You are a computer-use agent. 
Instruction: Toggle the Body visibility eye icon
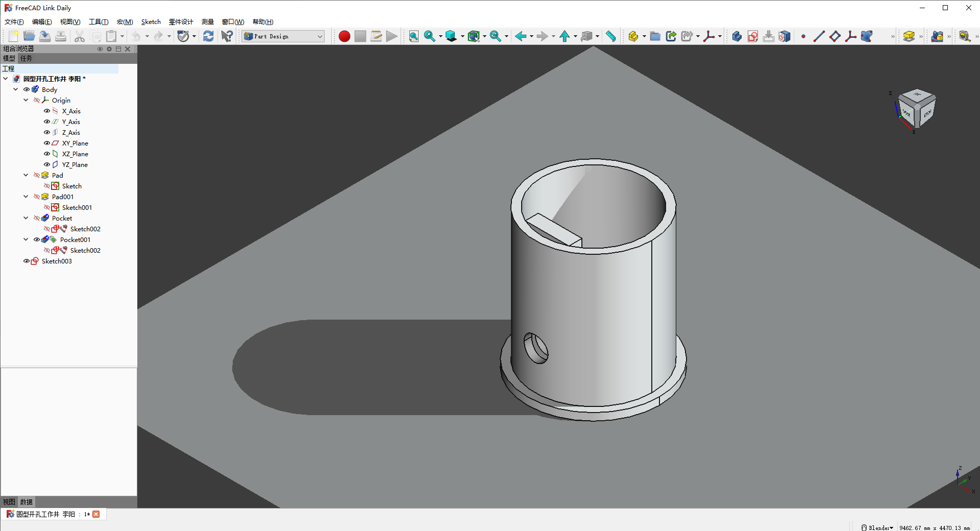click(x=26, y=90)
